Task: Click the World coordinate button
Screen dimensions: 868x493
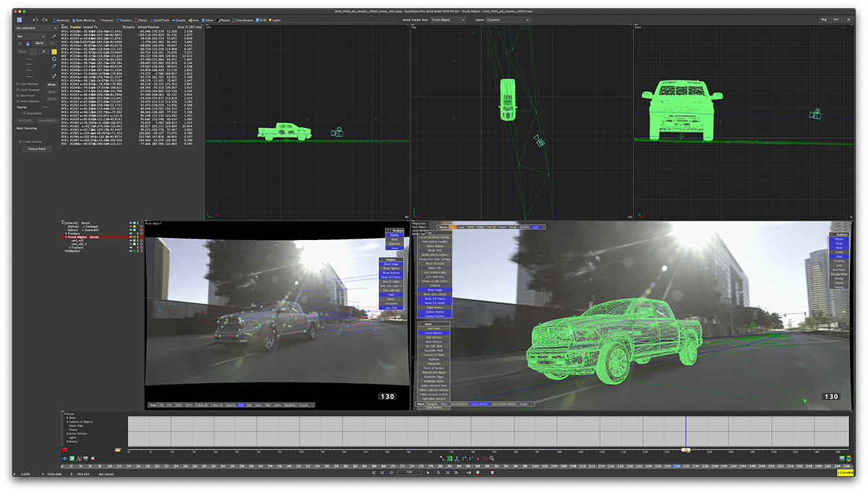Action: (x=39, y=43)
